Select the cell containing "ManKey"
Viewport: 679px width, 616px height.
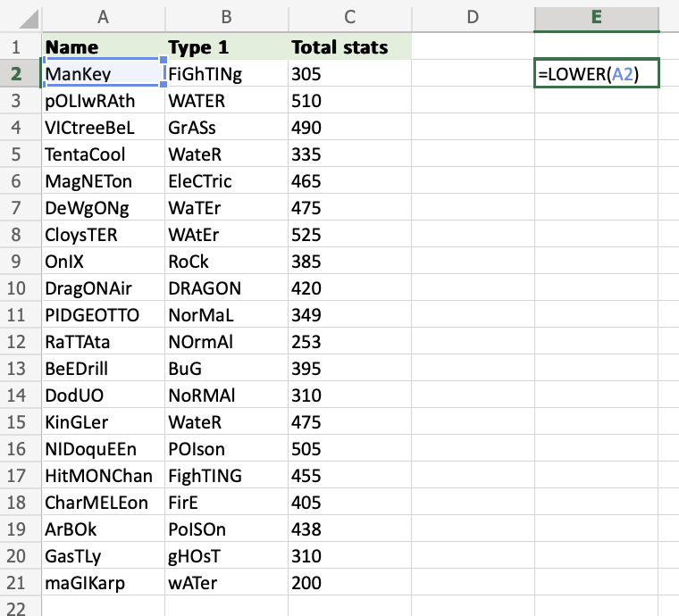[x=103, y=74]
